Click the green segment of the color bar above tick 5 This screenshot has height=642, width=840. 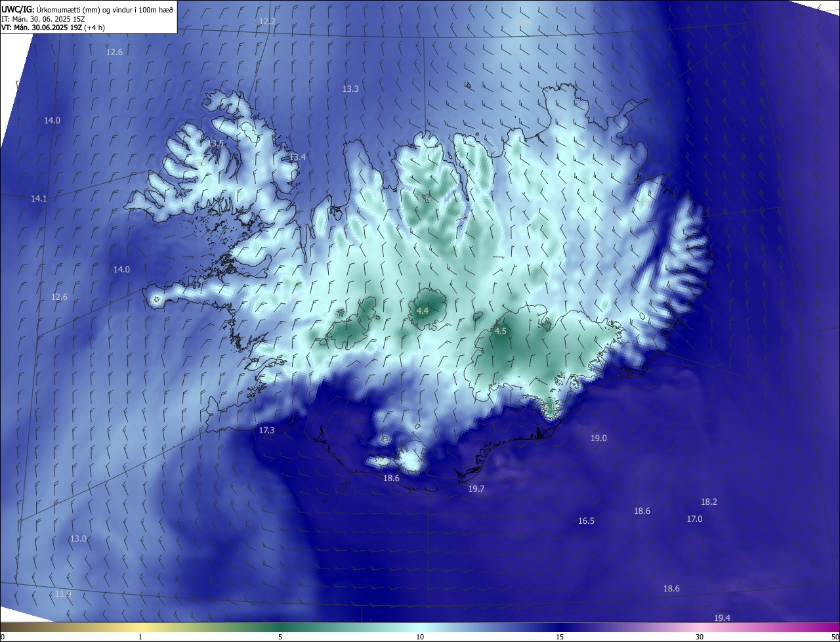coord(280,628)
